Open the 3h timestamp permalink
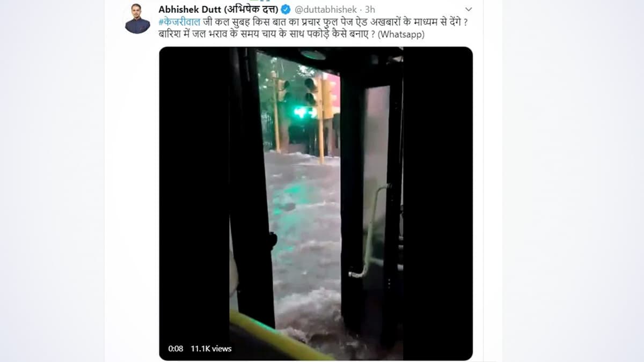 point(370,9)
